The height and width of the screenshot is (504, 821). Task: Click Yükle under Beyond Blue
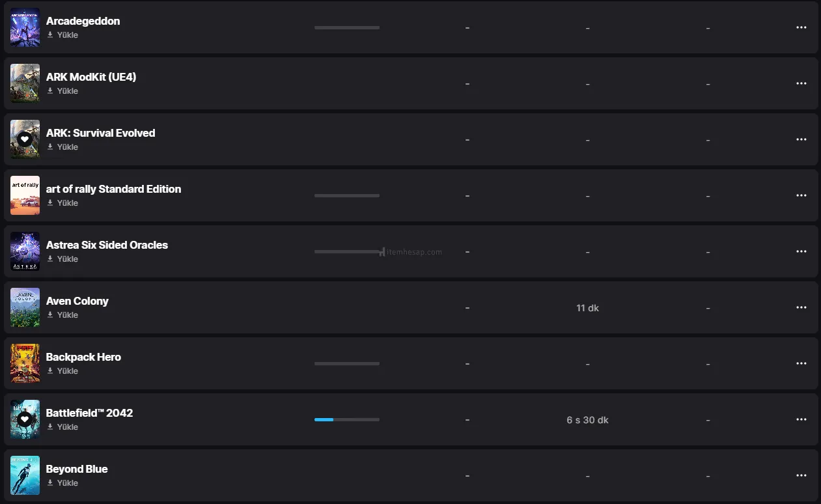tap(67, 483)
